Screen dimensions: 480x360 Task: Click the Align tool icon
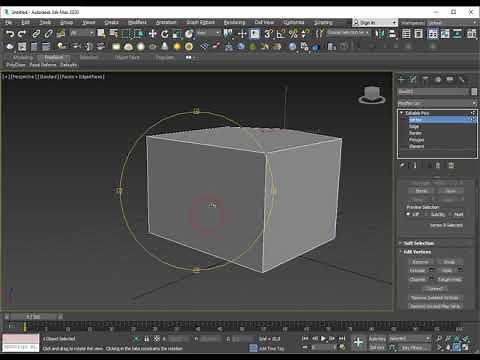[392, 34]
